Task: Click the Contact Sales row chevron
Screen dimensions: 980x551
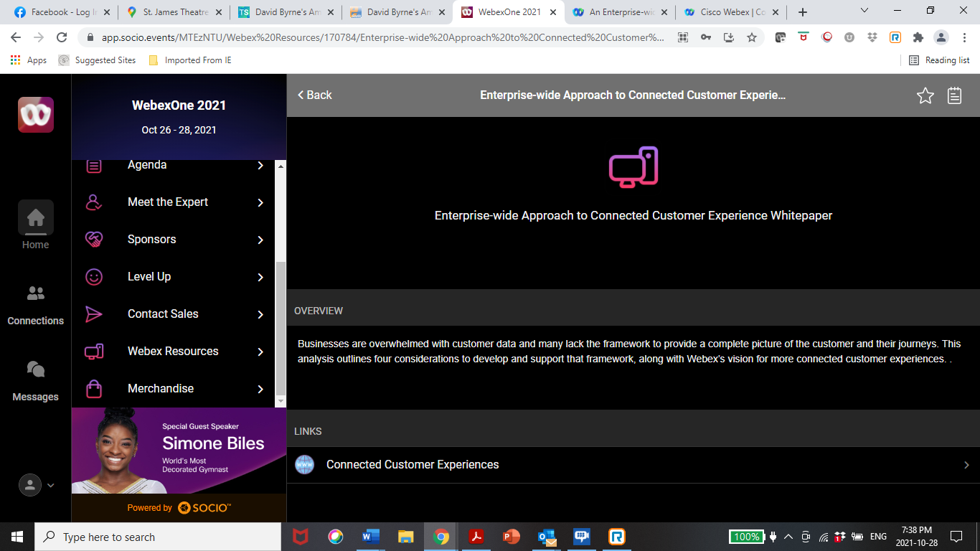Action: pos(260,315)
